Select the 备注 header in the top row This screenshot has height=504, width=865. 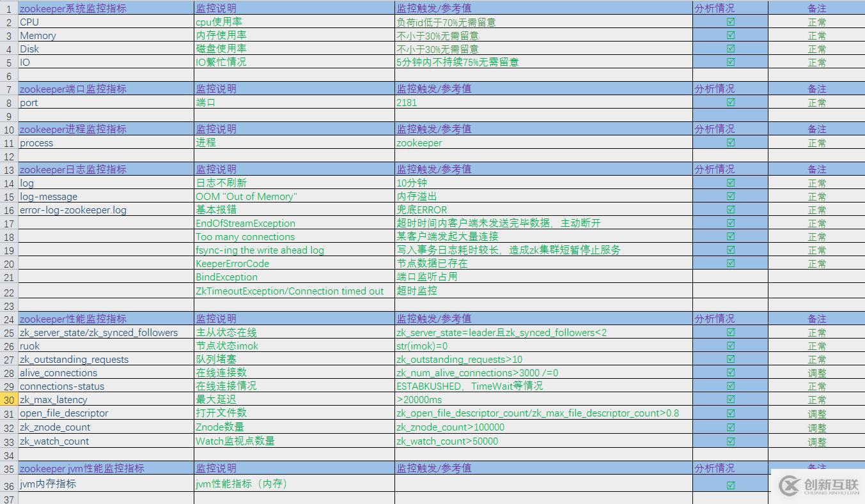816,8
